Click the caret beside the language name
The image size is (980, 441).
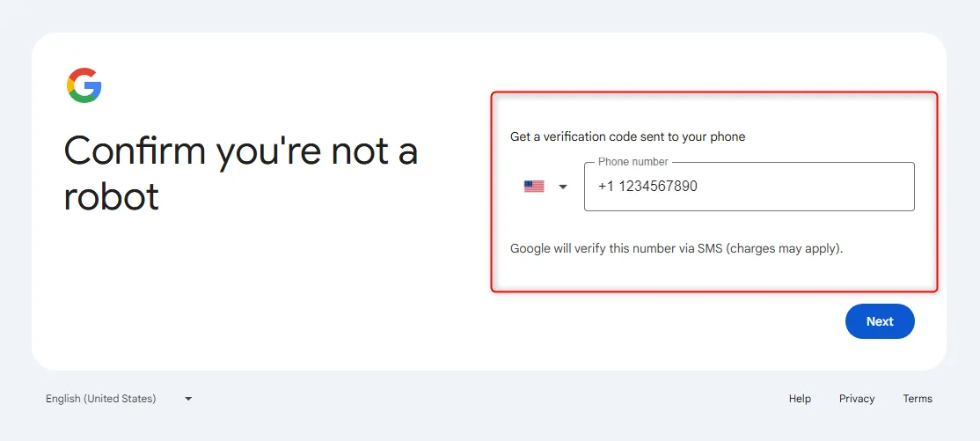pos(188,399)
